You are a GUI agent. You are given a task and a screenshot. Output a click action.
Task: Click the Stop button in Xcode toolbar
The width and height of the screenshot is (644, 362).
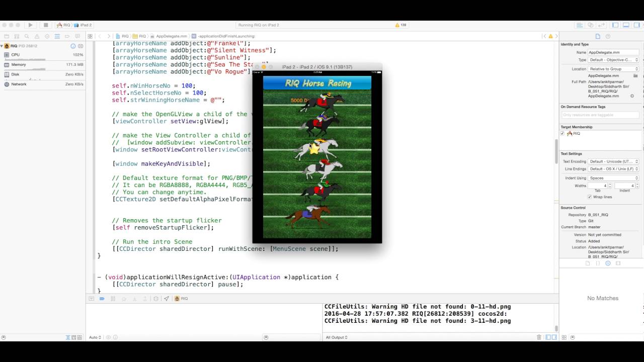46,25
